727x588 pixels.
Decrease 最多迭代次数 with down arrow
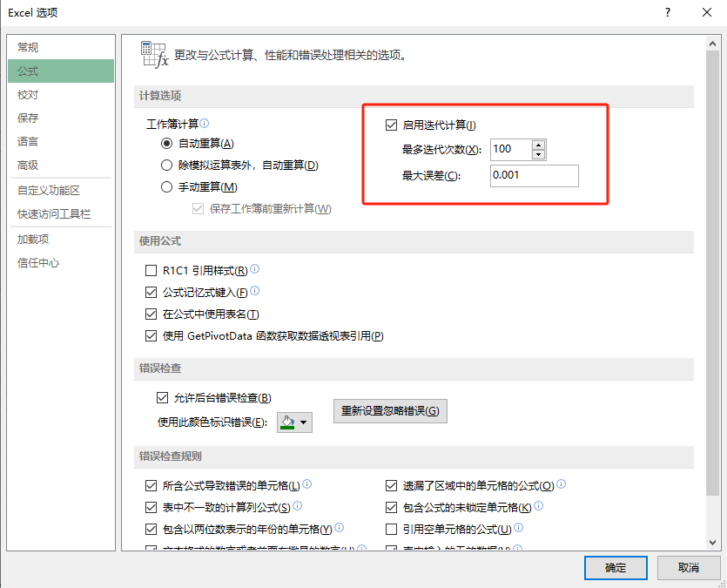[538, 154]
